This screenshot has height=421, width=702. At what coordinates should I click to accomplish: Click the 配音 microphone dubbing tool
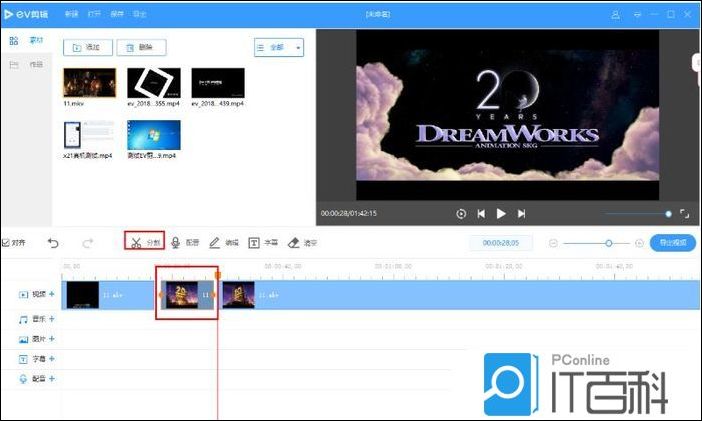click(x=185, y=242)
